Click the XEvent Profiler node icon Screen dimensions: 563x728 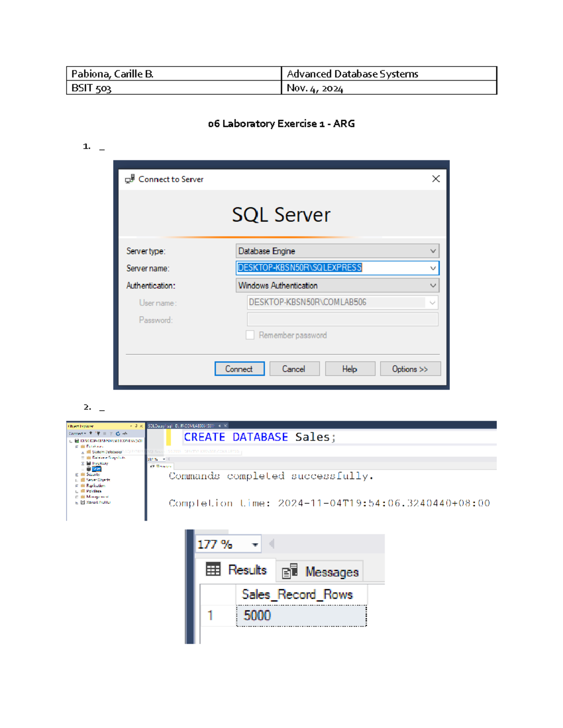(83, 502)
